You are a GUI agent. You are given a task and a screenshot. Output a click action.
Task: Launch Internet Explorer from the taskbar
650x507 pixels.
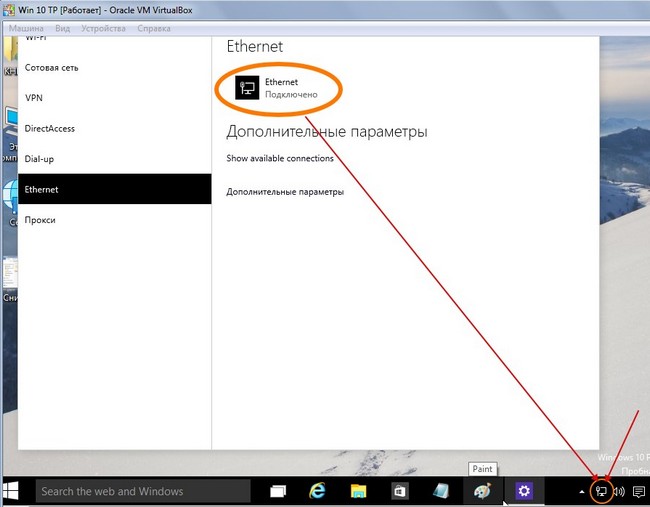[x=319, y=491]
